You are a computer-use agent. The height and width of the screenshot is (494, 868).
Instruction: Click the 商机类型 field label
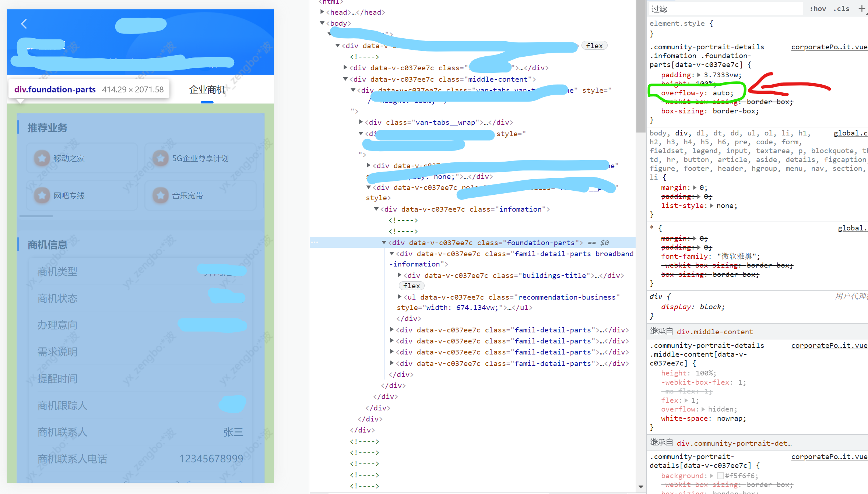[x=57, y=271]
